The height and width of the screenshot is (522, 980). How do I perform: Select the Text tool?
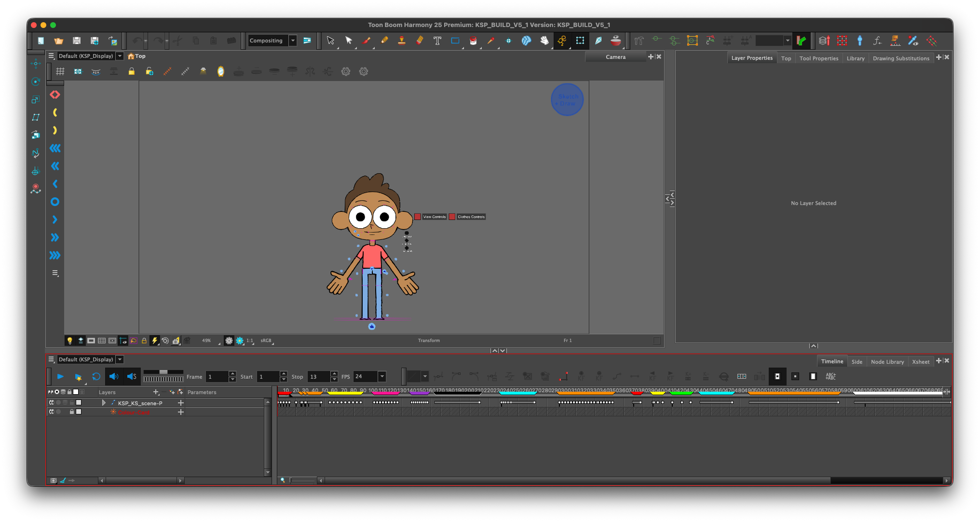(437, 41)
